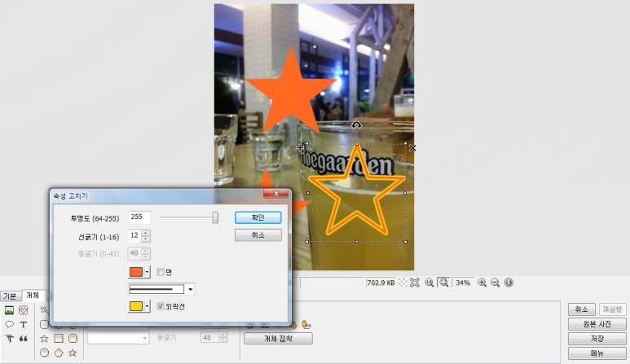Choose the pentagon shape tool
The image size is (630, 364).
(59, 353)
